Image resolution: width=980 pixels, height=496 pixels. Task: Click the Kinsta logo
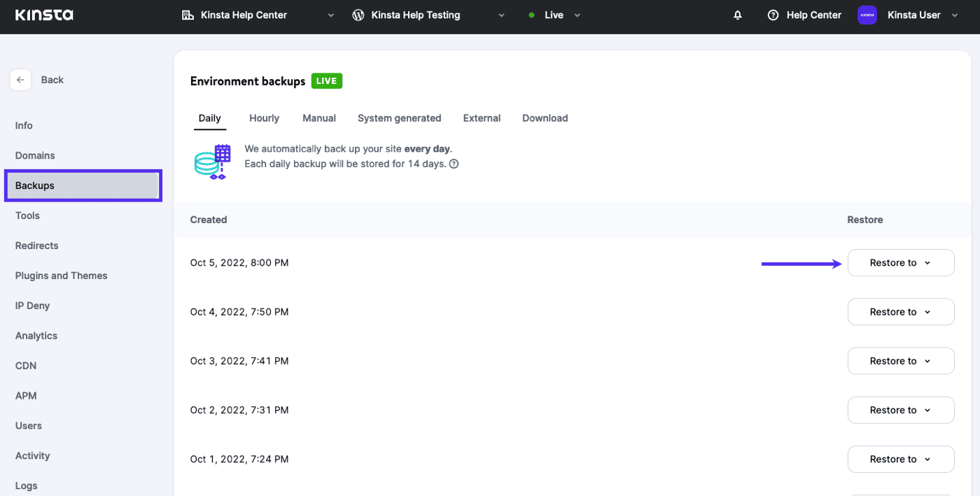point(44,15)
